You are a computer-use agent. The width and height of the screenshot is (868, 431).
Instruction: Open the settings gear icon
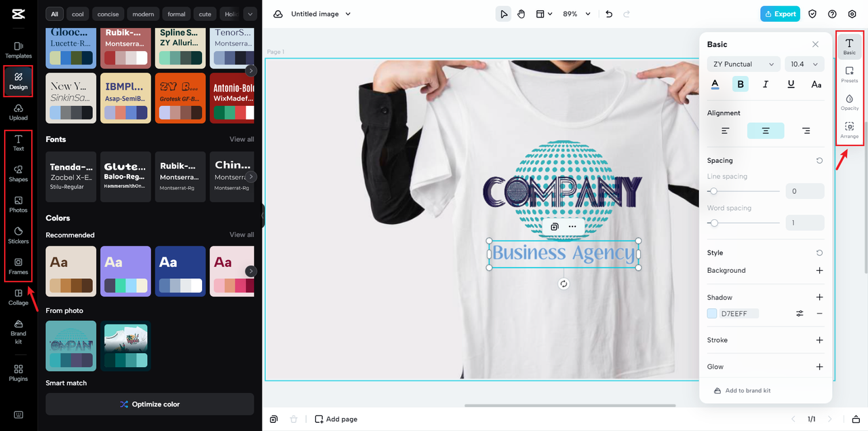click(852, 14)
